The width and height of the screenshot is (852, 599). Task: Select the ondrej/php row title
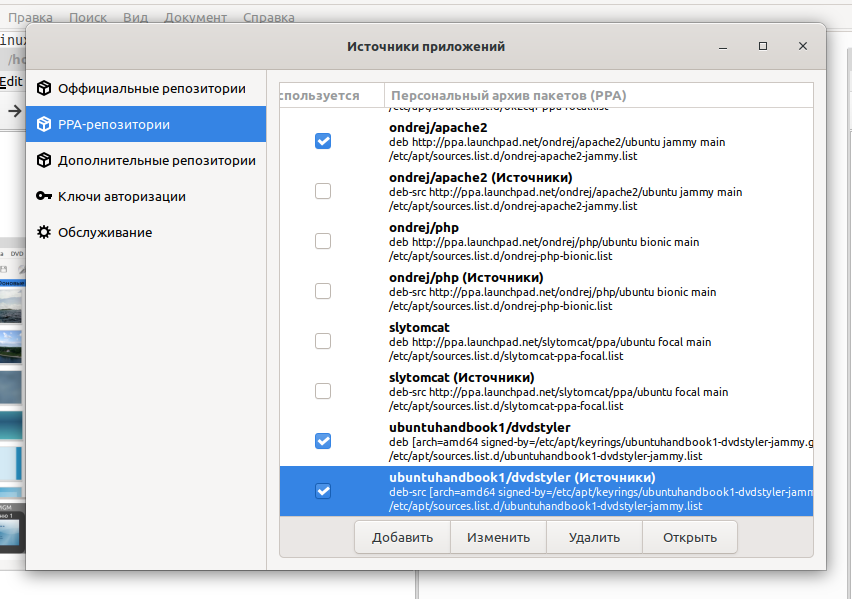pyautogui.click(x=424, y=228)
